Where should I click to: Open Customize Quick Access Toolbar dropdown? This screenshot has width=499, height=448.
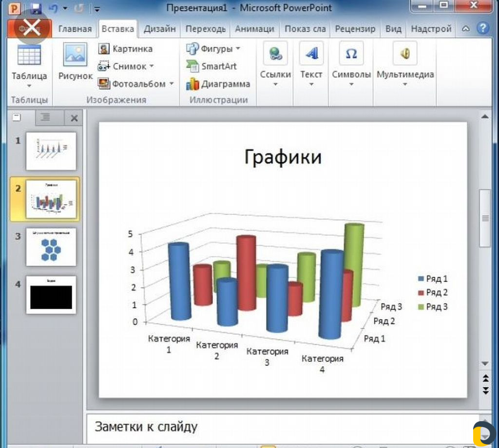coord(97,10)
